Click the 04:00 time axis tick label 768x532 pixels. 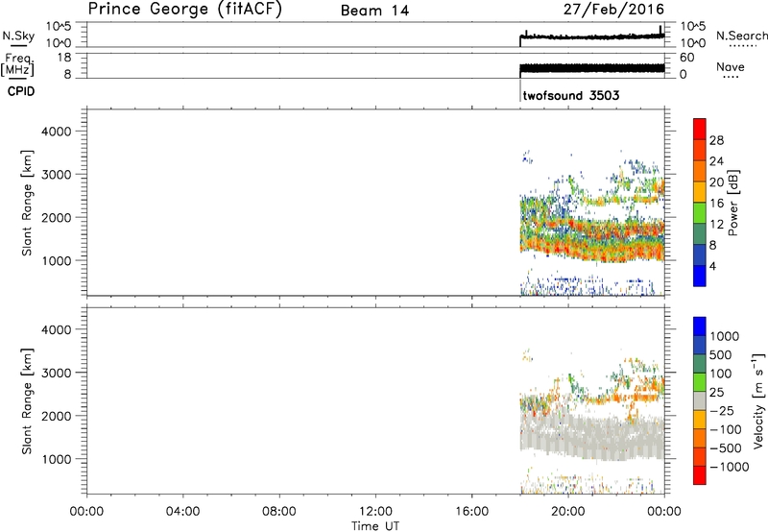click(x=183, y=512)
